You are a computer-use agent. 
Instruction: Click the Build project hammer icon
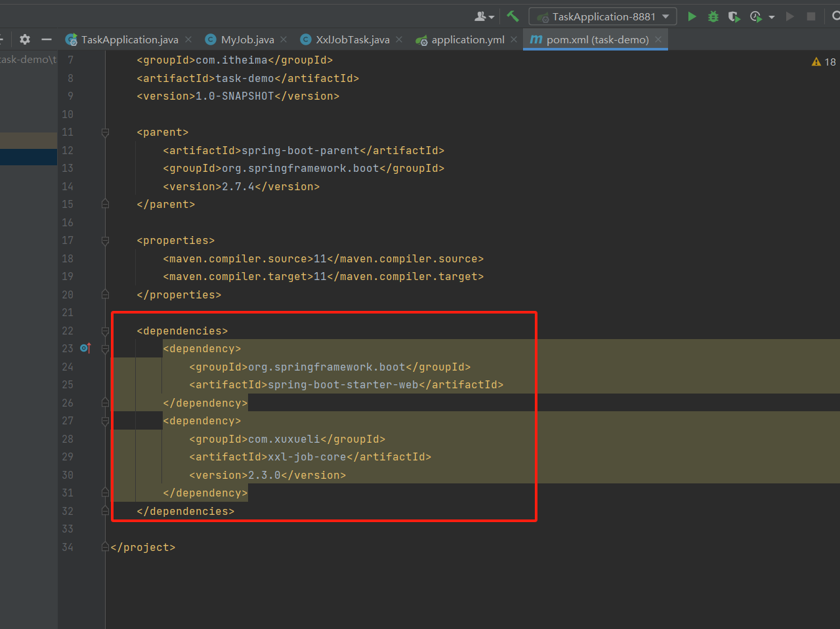point(513,16)
